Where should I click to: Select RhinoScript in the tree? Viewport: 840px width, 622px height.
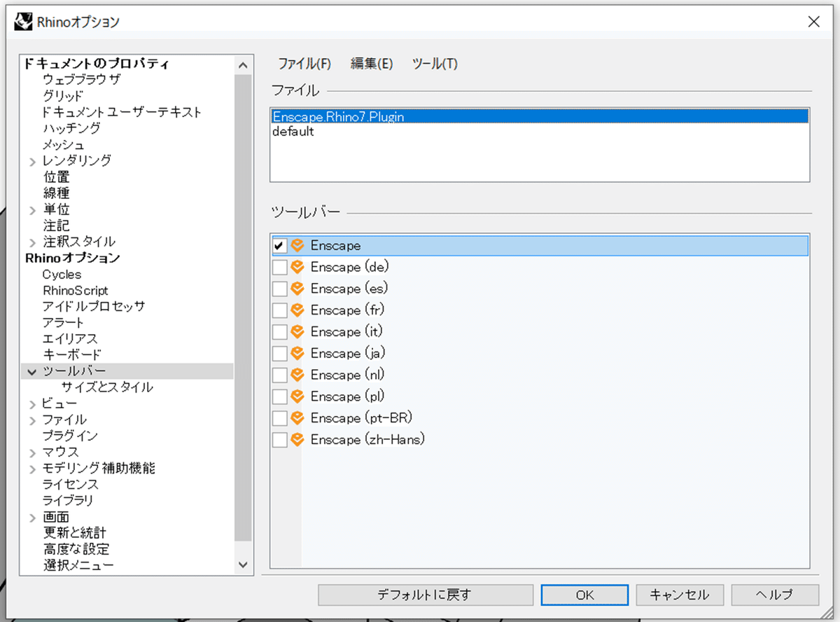[x=75, y=291]
